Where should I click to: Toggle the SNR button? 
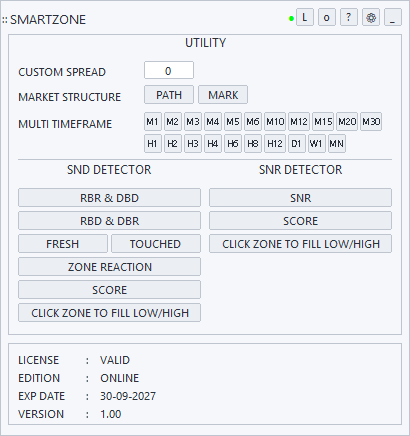300,198
